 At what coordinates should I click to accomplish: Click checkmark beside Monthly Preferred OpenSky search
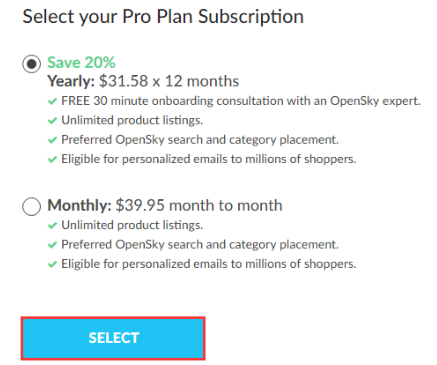tap(53, 245)
